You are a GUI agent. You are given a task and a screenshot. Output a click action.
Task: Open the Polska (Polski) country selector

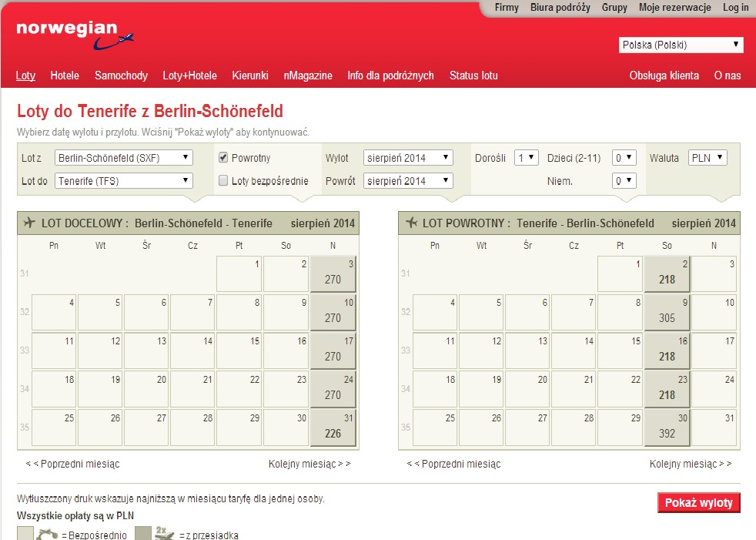[x=681, y=45]
